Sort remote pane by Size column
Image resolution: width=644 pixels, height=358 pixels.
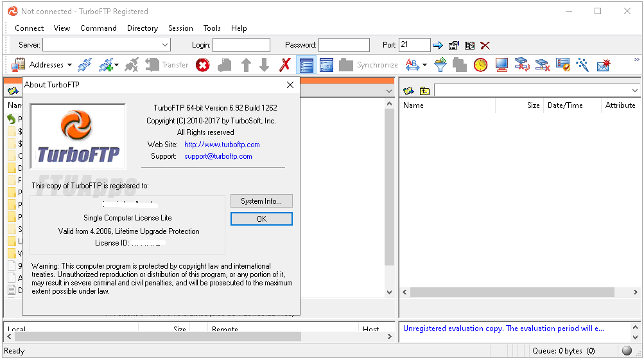point(519,105)
